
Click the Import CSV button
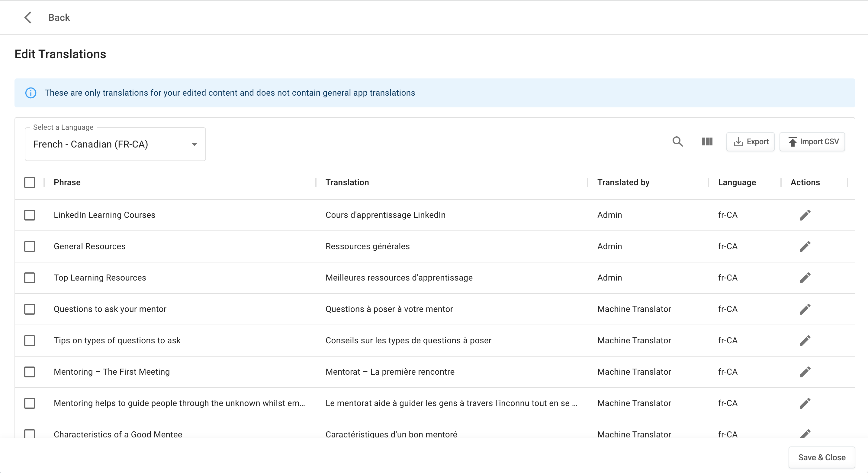pos(812,142)
